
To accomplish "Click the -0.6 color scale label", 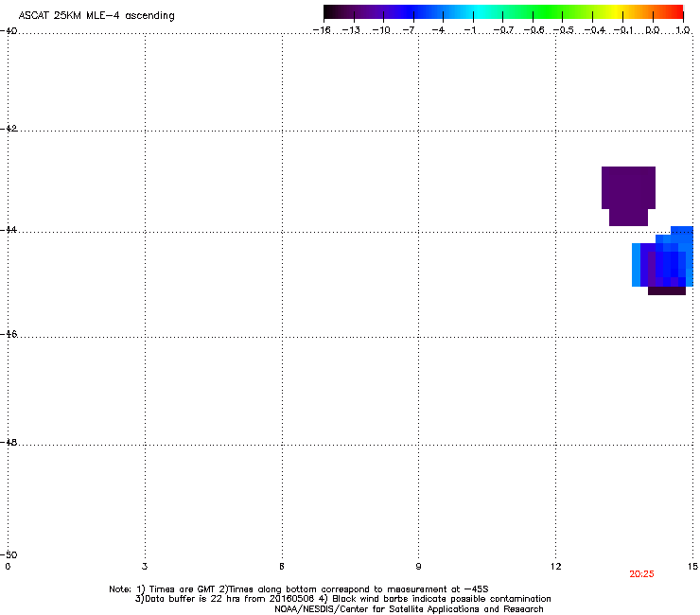I will point(534,30).
